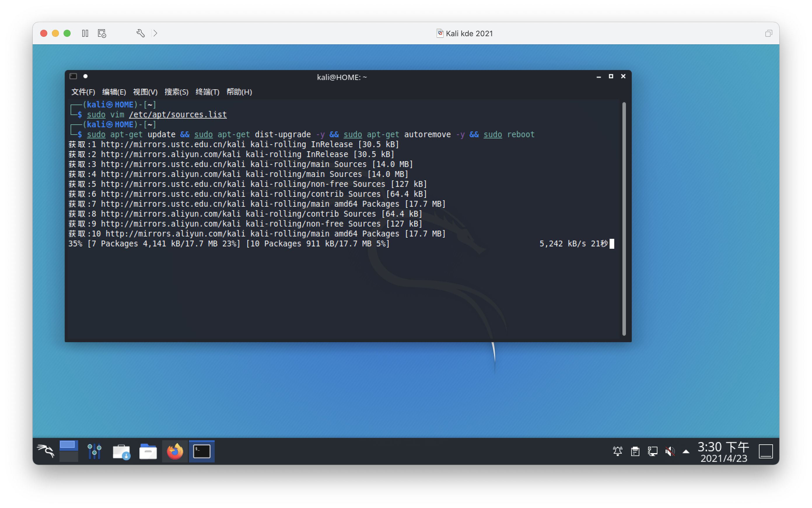Click the 获取:3 ustc main Sources line

[241, 164]
